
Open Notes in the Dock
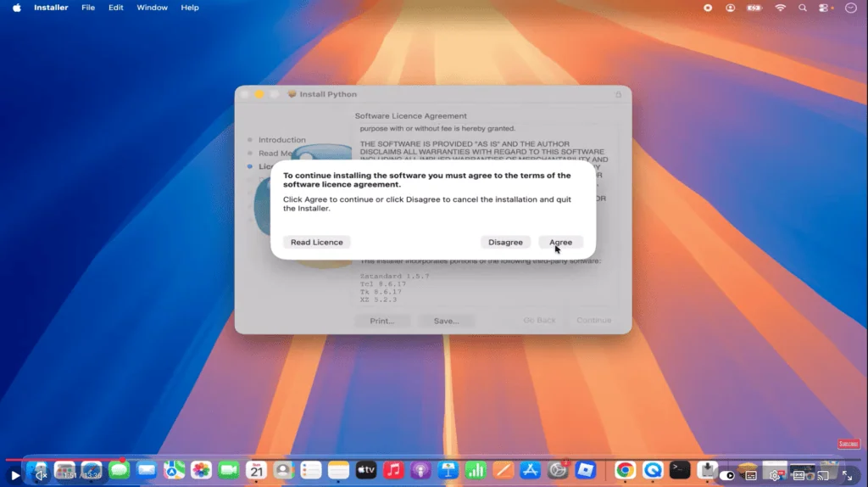pos(338,470)
